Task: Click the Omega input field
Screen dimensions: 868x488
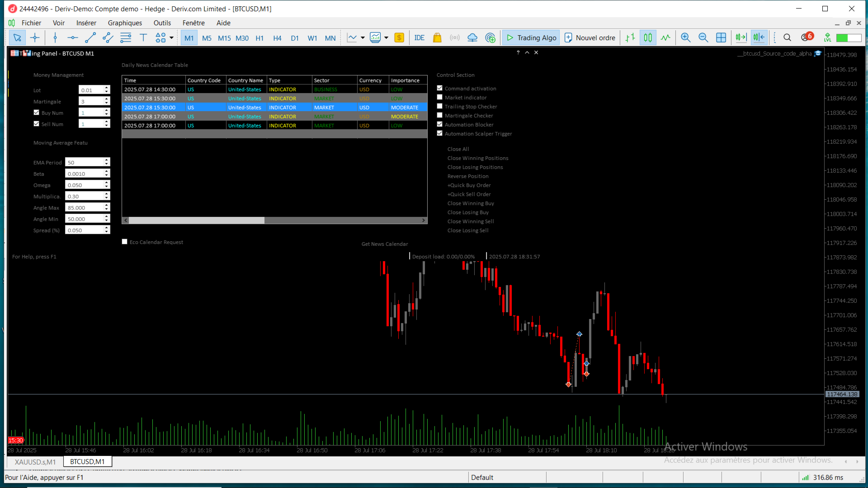Action: pyautogui.click(x=85, y=185)
